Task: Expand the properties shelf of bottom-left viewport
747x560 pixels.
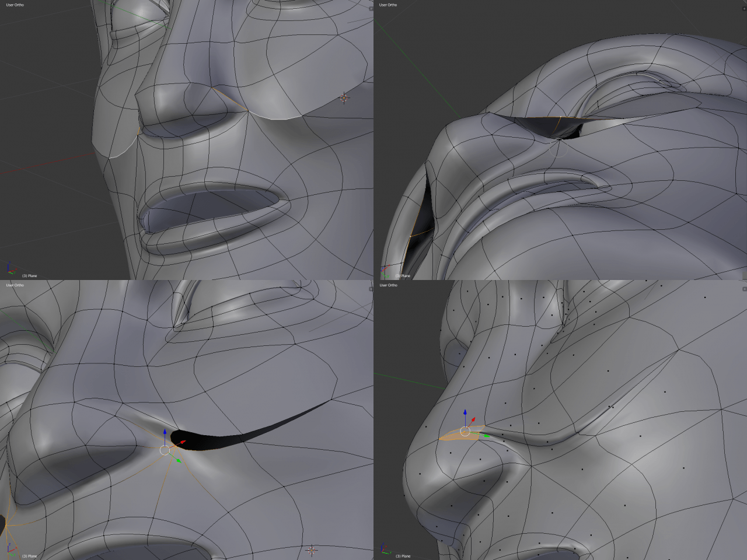Action: coord(371,289)
